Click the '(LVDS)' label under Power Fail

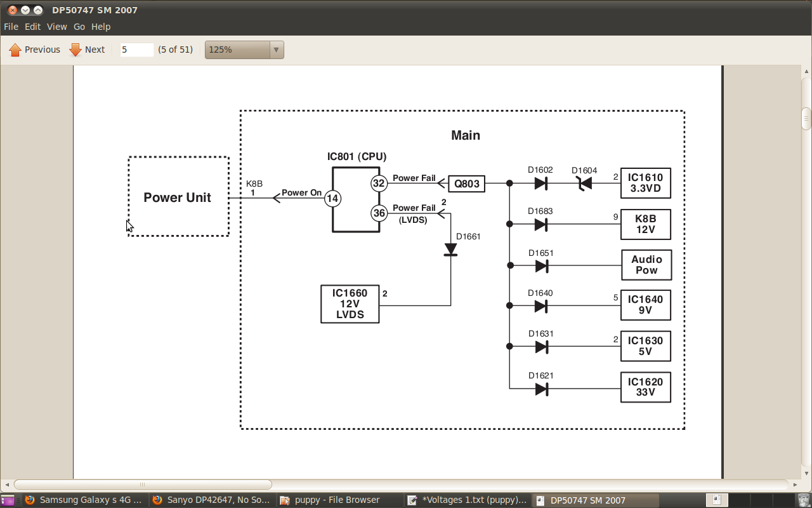(x=413, y=220)
